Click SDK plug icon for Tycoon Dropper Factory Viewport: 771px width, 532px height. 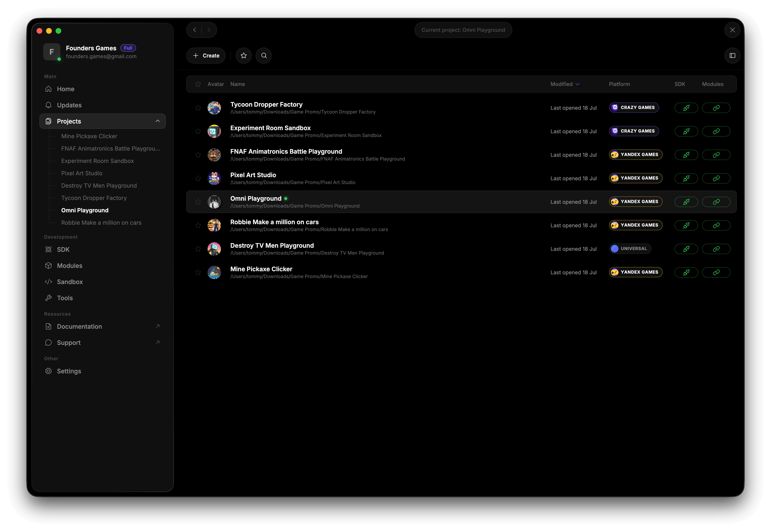coord(686,108)
